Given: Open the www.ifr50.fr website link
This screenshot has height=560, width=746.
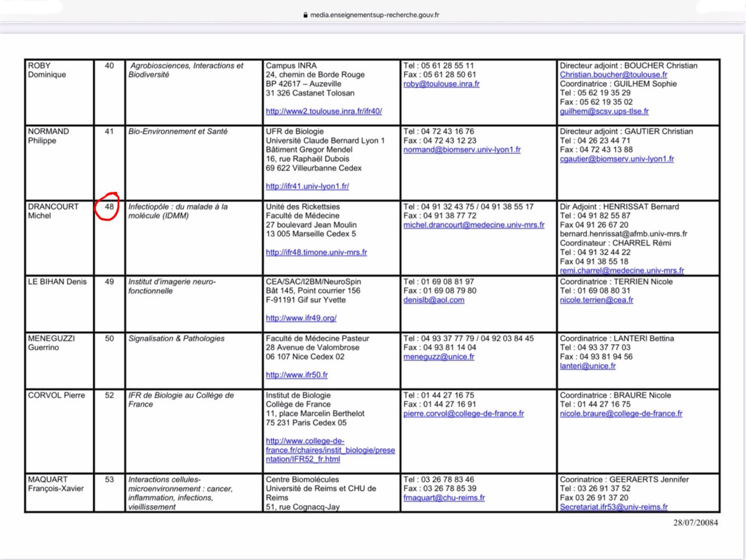Looking at the screenshot, I should point(297,375).
